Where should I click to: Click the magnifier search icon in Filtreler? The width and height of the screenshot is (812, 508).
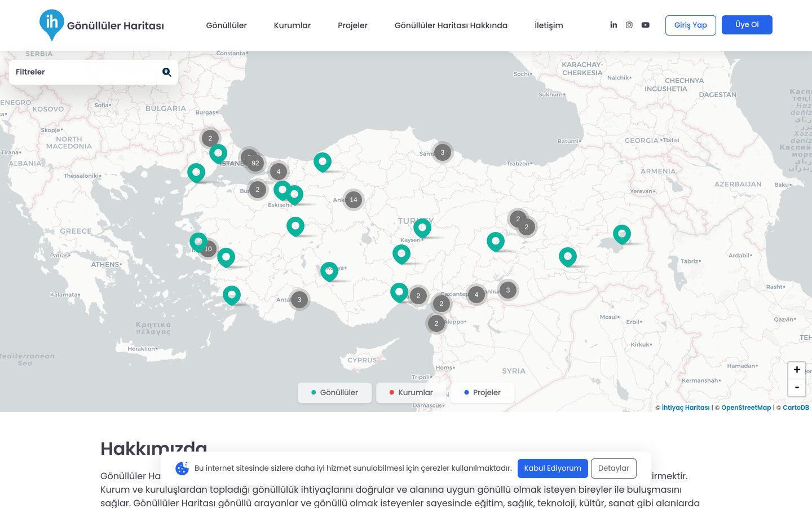(x=167, y=72)
